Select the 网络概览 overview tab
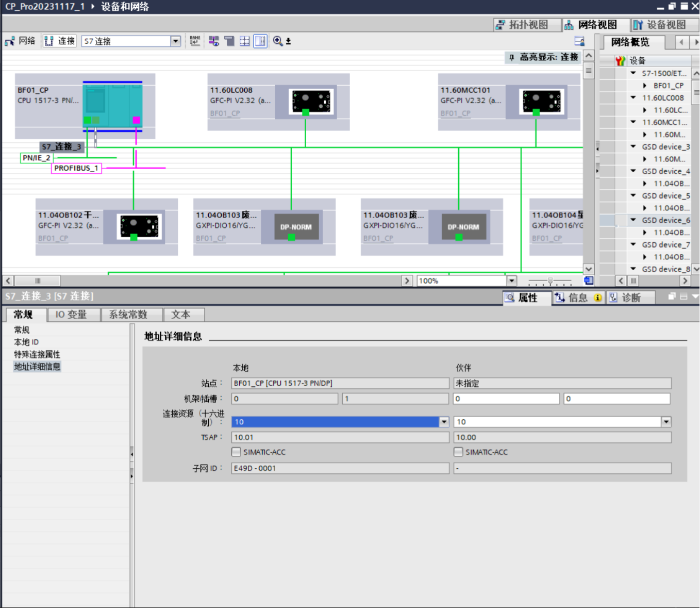 tap(634, 42)
